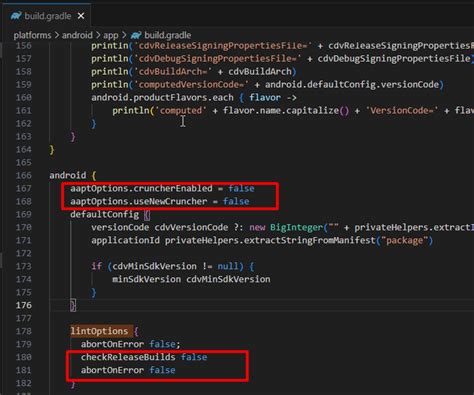
Task: Click line number 166
Action: (x=24, y=175)
